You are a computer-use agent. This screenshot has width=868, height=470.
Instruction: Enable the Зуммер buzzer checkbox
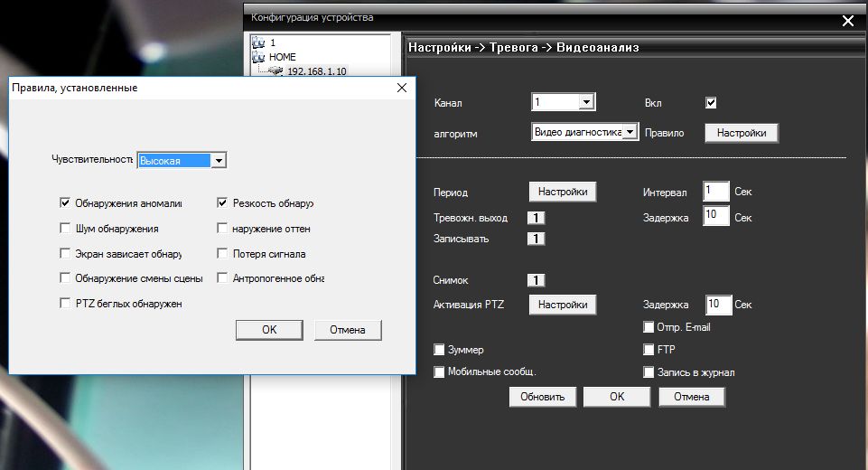pos(440,349)
